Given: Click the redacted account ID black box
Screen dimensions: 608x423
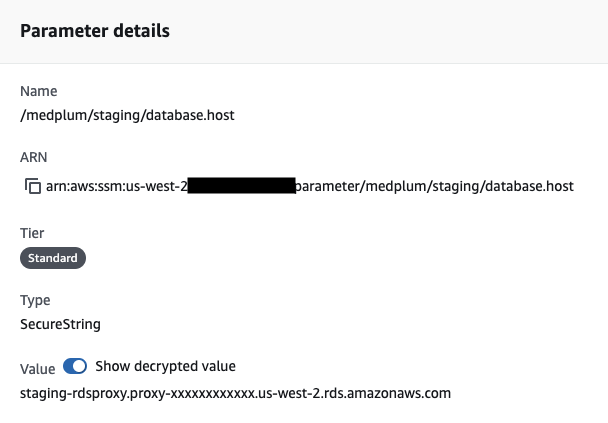Looking at the screenshot, I should (241, 187).
